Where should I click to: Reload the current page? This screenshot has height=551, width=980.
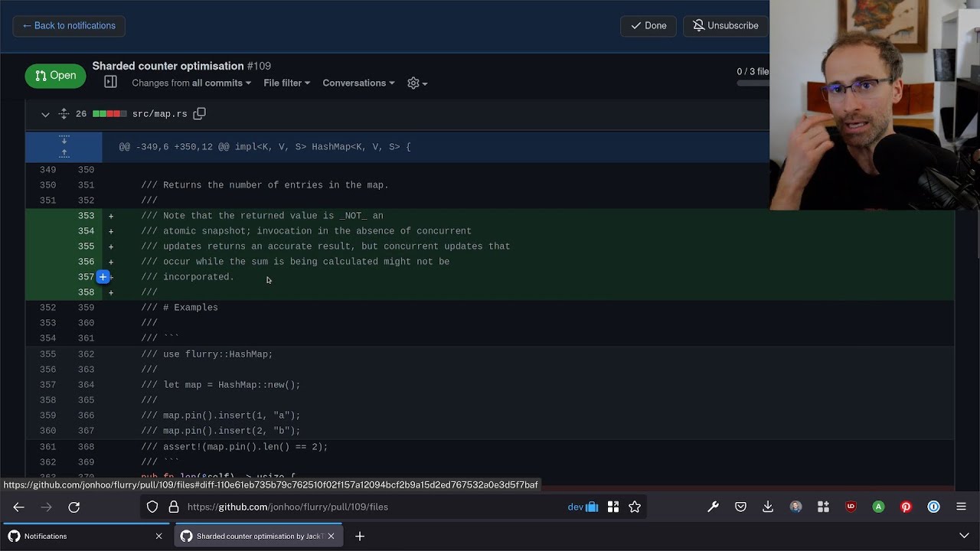tap(74, 507)
